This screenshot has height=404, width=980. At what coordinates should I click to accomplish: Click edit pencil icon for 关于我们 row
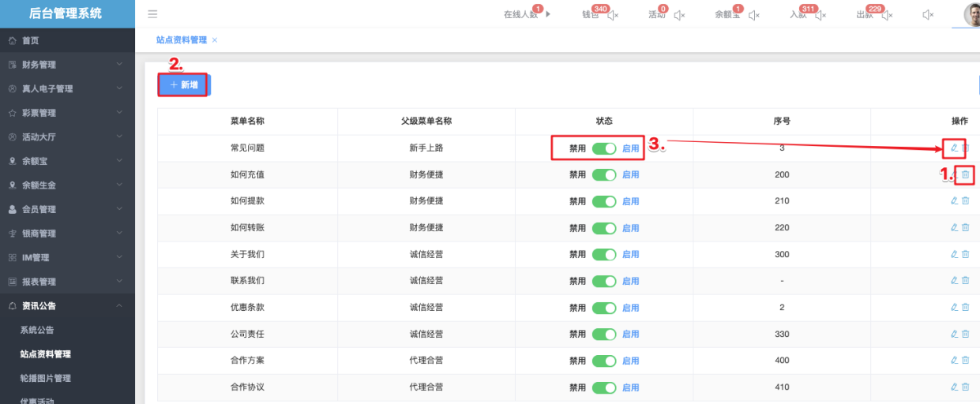tap(954, 254)
